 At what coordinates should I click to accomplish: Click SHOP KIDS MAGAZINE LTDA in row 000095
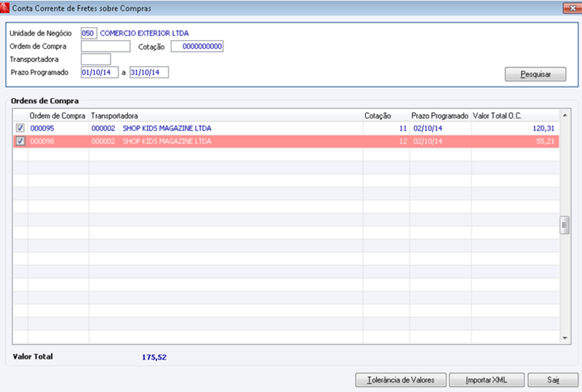[x=167, y=129]
